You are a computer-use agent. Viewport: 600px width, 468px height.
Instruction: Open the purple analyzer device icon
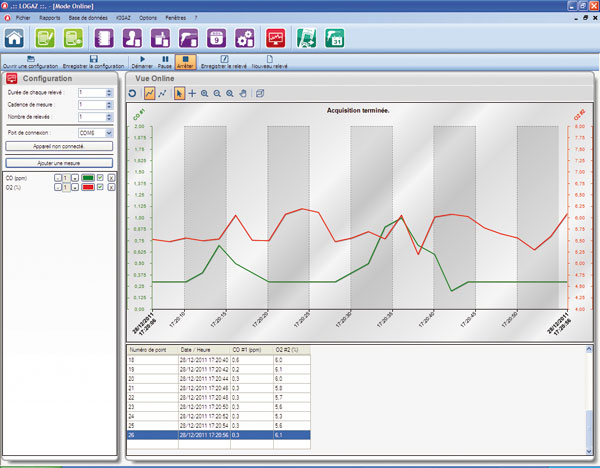(x=189, y=38)
